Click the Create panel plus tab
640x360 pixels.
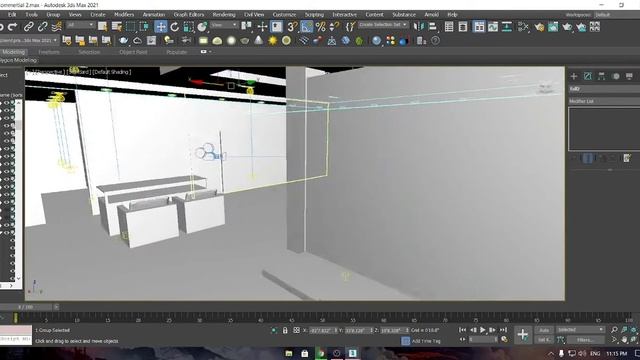(x=574, y=76)
